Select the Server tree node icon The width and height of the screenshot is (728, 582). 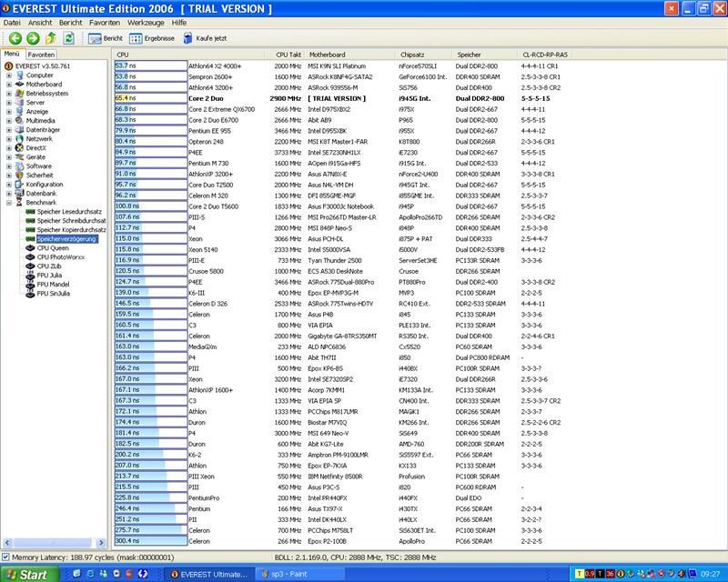[x=19, y=103]
